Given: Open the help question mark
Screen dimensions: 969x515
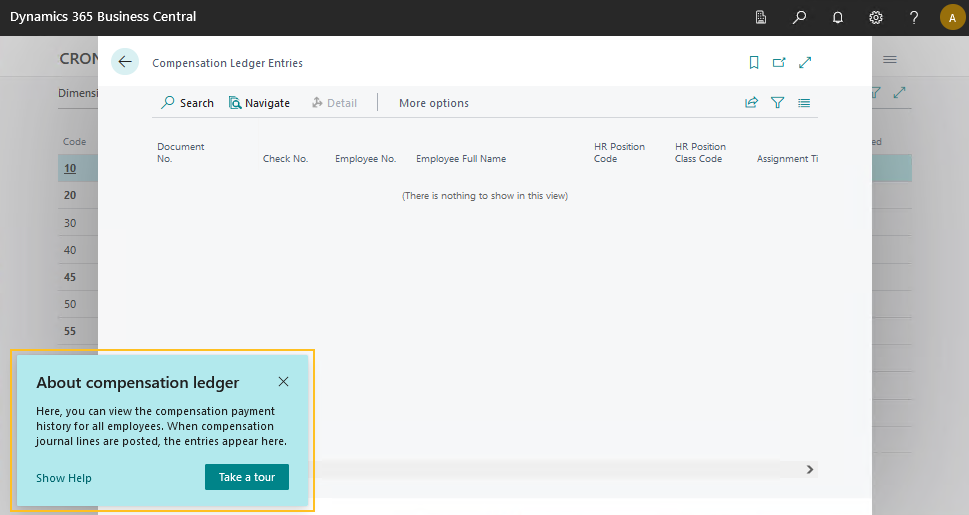Looking at the screenshot, I should click(913, 17).
